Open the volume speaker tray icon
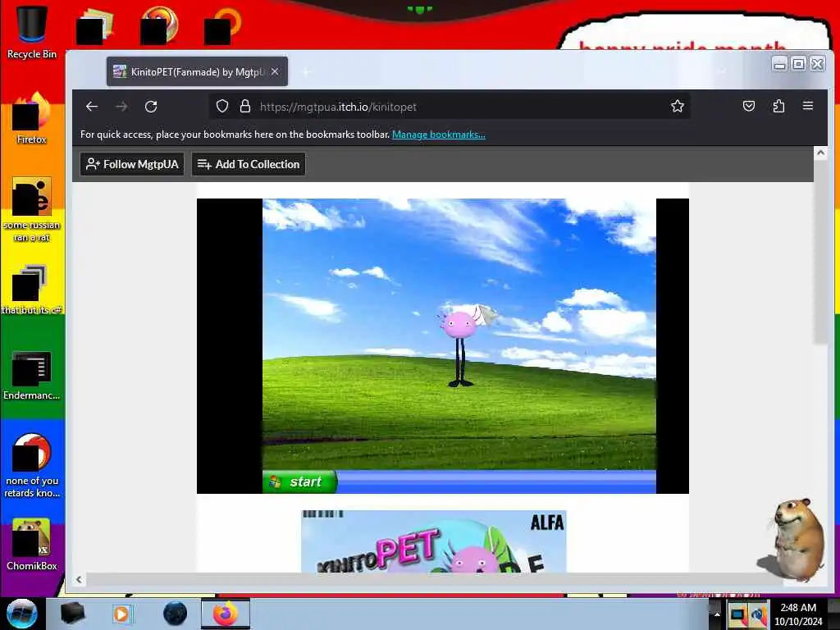Image resolution: width=840 pixels, height=630 pixels. [758, 614]
